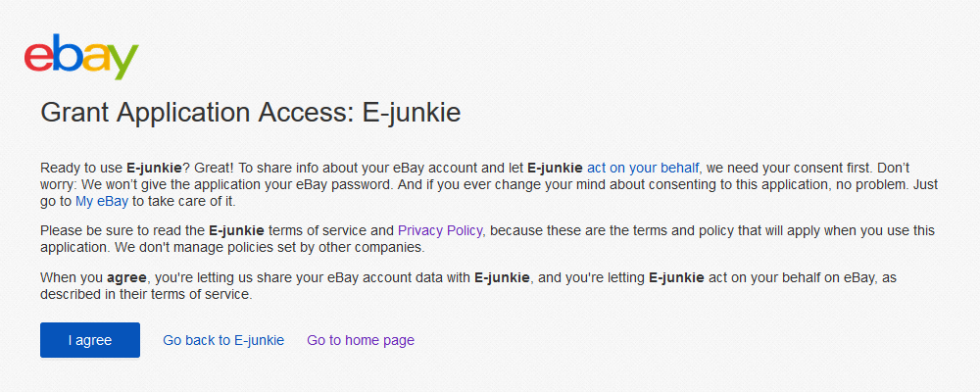Click the blue "b" in the eBay logo
The image size is (980, 392).
[65, 57]
